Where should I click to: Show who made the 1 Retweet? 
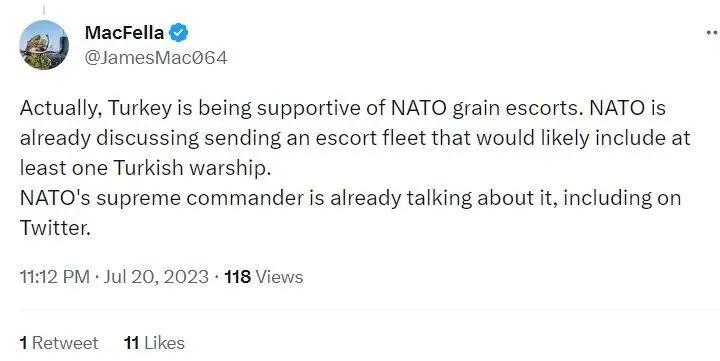click(59, 343)
